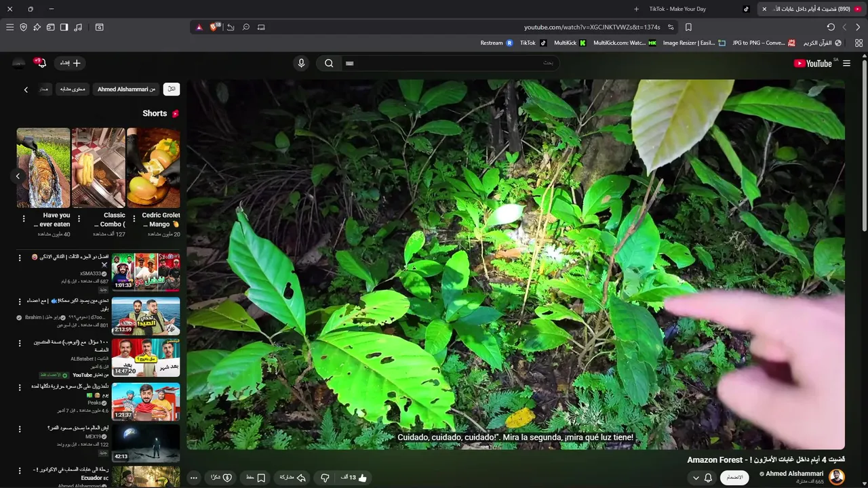Open options menu for the xSMA333 video
The width and height of the screenshot is (868, 488).
click(x=20, y=258)
